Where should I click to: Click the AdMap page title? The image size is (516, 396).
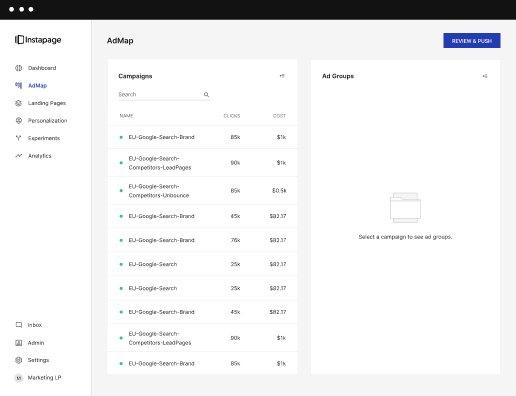[x=120, y=41]
